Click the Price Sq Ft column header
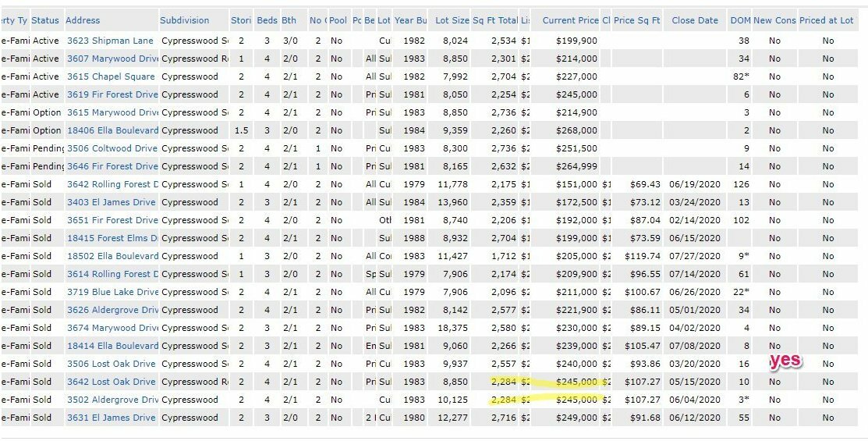868x441 pixels. (x=636, y=20)
